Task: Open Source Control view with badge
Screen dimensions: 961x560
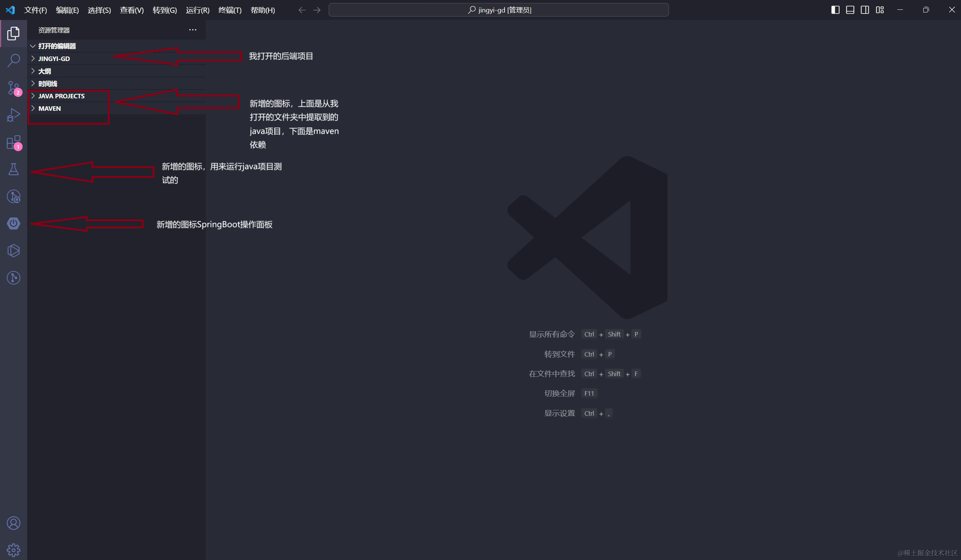Action: point(13,88)
